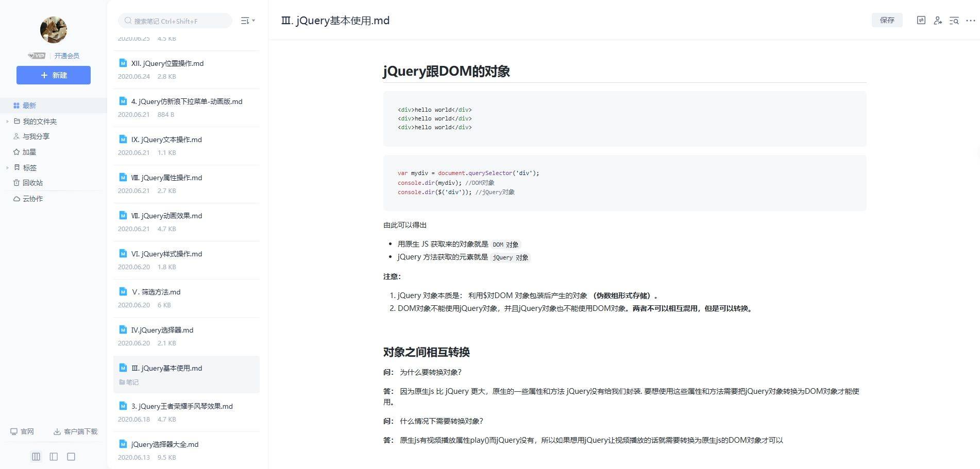
Task: Open the 开通会员 membership link
Action: (x=67, y=56)
